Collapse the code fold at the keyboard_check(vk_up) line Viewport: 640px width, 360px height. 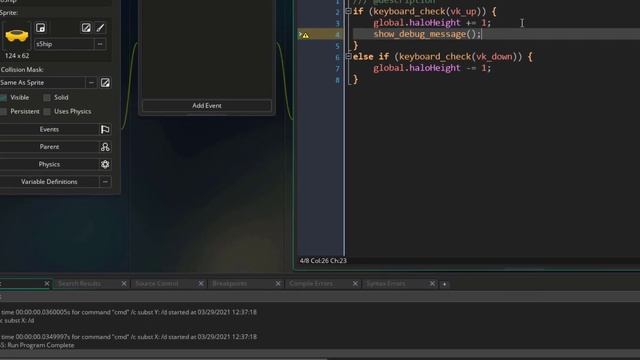(x=349, y=11)
